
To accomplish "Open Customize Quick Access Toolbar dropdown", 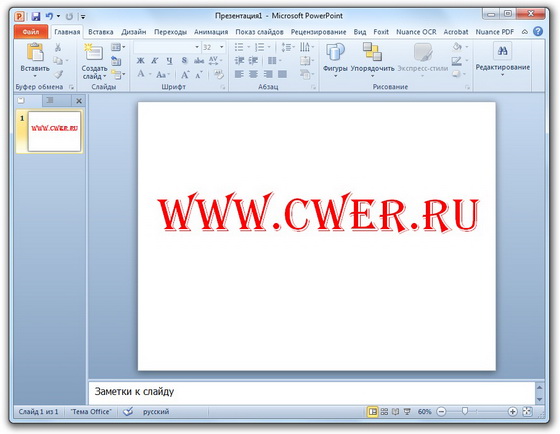I will 83,16.
